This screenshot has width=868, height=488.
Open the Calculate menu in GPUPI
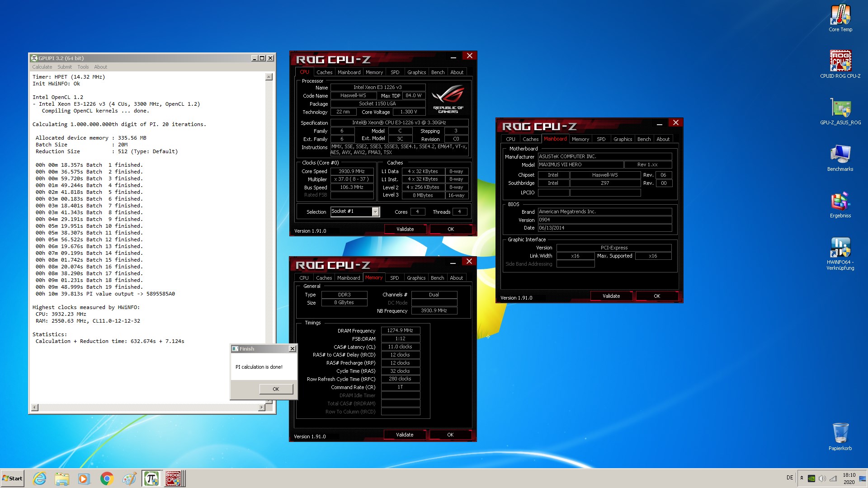[42, 67]
